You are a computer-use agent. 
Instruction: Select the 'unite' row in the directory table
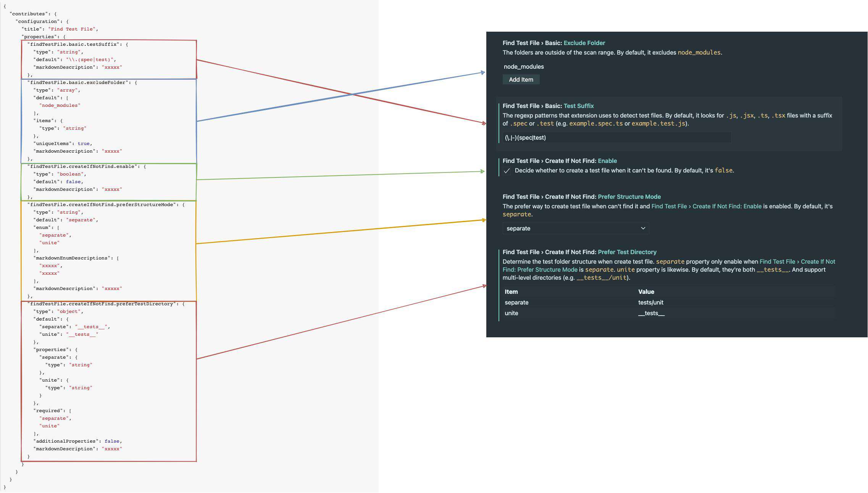(669, 313)
